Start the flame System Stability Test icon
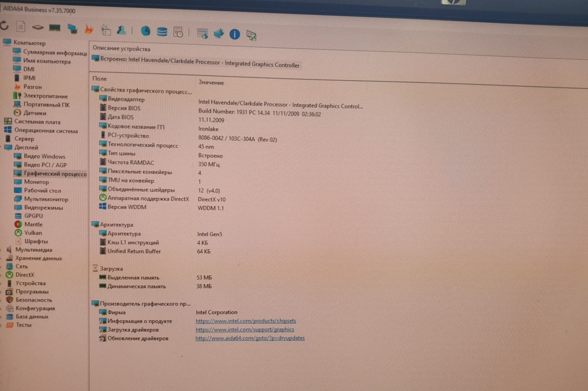Screen dimensions: 588x391 [x=89, y=29]
